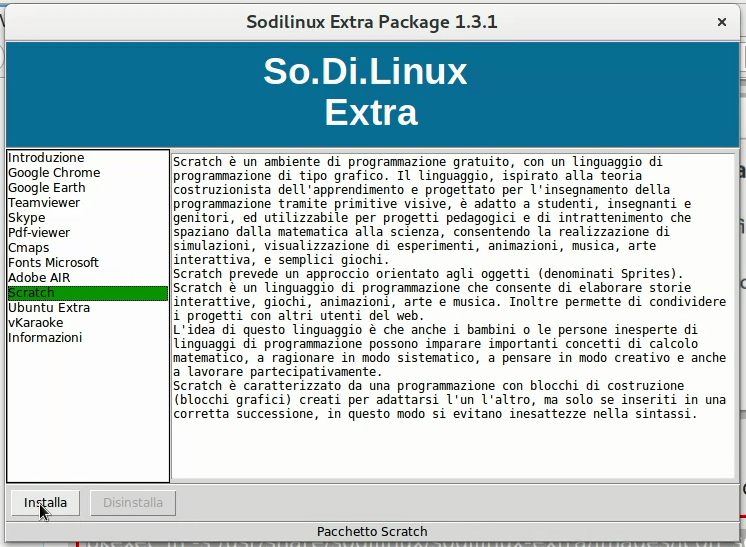Click the Disinstalla button

[133, 503]
